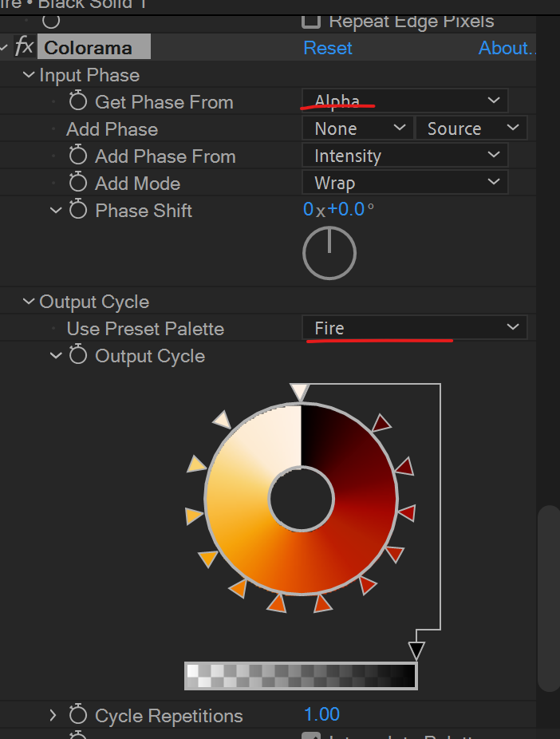Image resolution: width=560 pixels, height=739 pixels.
Task: Enable keyframing with Add Mode stopwatch
Action: [x=77, y=184]
